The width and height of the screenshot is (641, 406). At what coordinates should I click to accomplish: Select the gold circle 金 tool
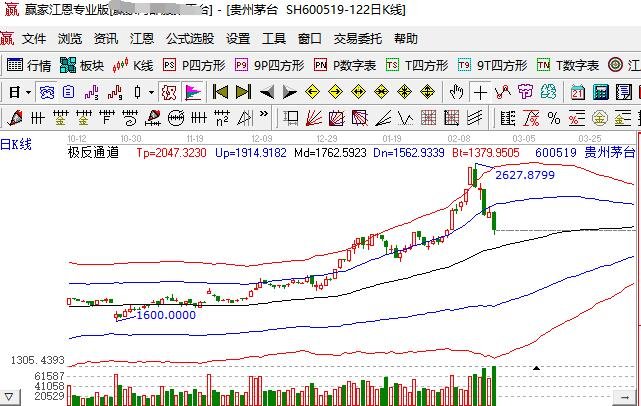[599, 119]
